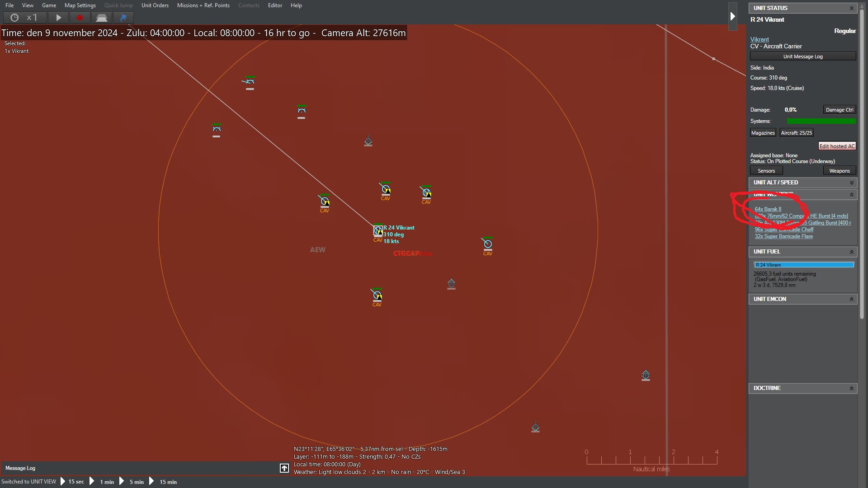
Task: Expand the message log arrow icon
Action: click(284, 468)
